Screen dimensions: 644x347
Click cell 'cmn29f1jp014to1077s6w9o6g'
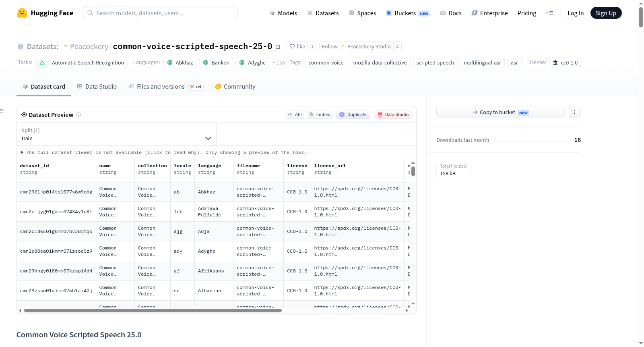[56, 192]
